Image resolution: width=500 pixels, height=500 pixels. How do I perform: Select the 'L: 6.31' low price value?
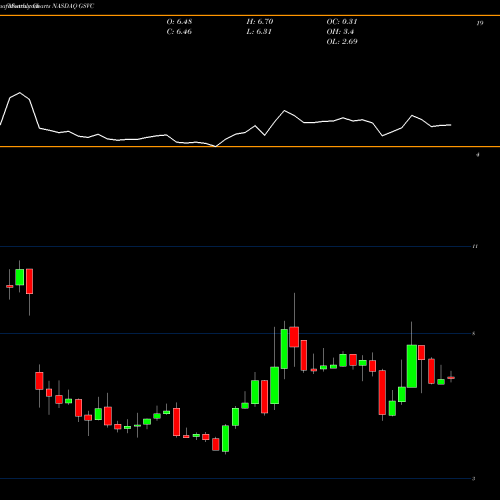(259, 32)
